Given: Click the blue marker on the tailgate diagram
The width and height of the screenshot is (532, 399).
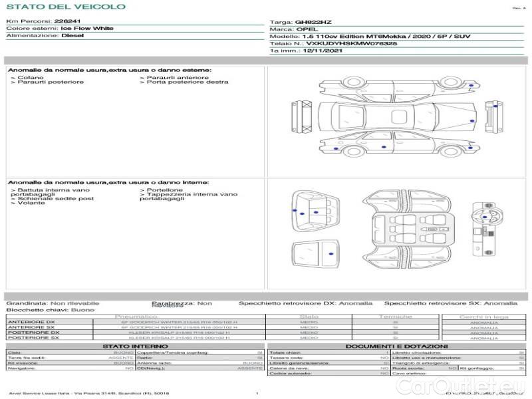Looking at the screenshot, I should (x=331, y=254).
